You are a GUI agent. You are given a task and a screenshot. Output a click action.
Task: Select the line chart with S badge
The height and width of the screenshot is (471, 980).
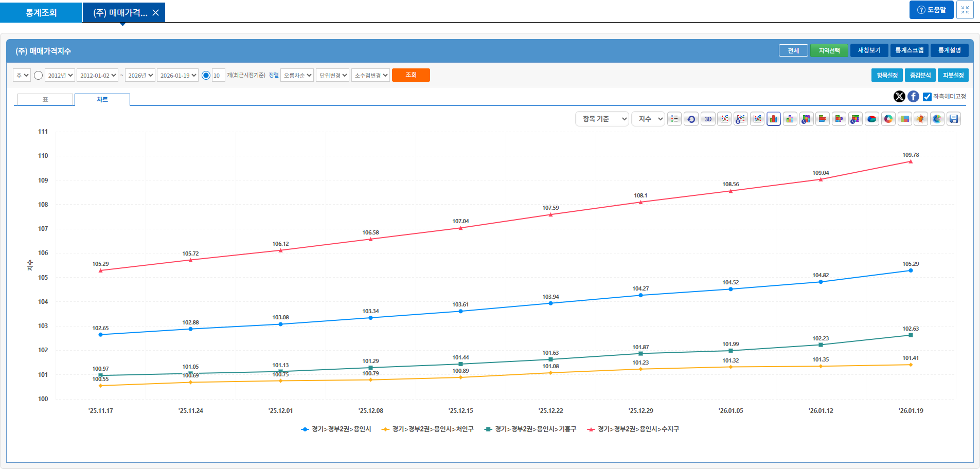click(x=741, y=119)
